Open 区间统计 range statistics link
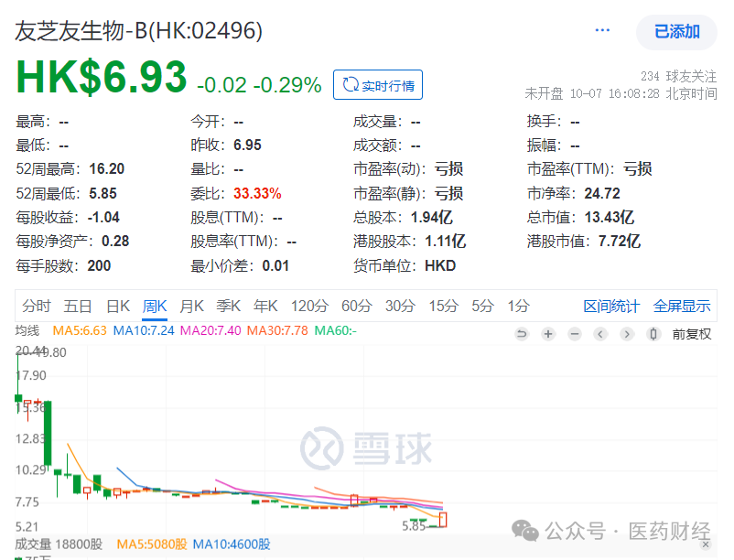This screenshot has width=734, height=560. pos(613,306)
